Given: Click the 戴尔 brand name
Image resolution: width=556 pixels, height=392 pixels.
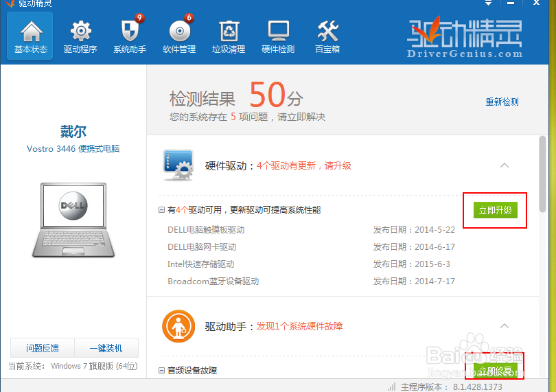Looking at the screenshot, I should pyautogui.click(x=73, y=131).
